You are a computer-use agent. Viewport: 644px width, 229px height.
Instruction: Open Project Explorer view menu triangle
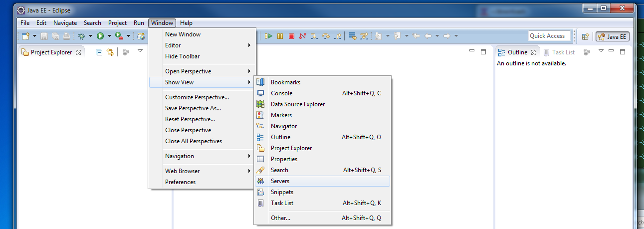pyautogui.click(x=140, y=51)
